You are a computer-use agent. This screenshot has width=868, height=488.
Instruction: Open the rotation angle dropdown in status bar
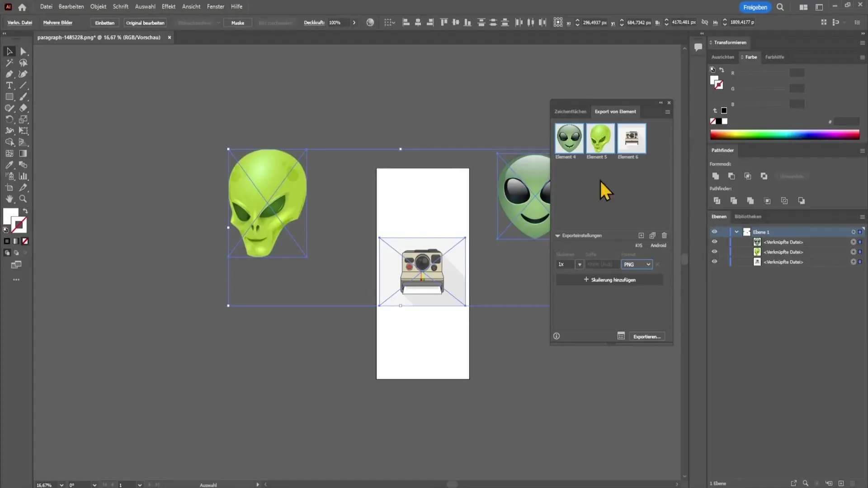coord(94,485)
